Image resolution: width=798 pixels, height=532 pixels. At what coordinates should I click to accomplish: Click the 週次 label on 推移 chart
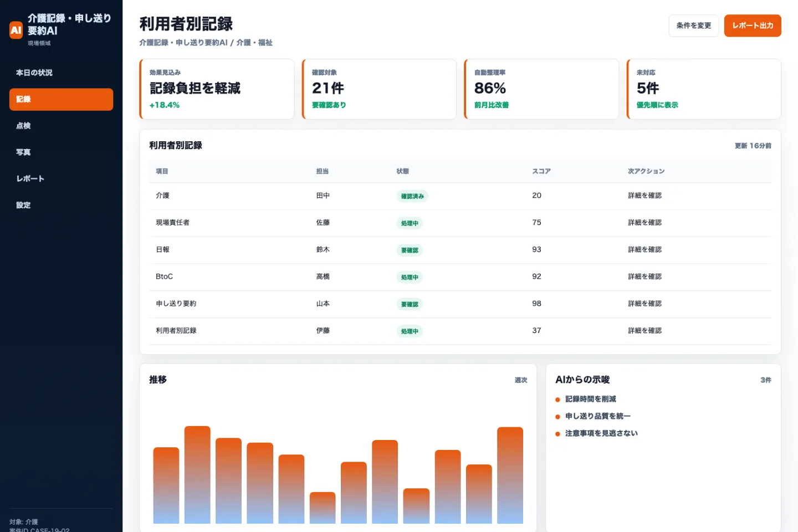521,380
